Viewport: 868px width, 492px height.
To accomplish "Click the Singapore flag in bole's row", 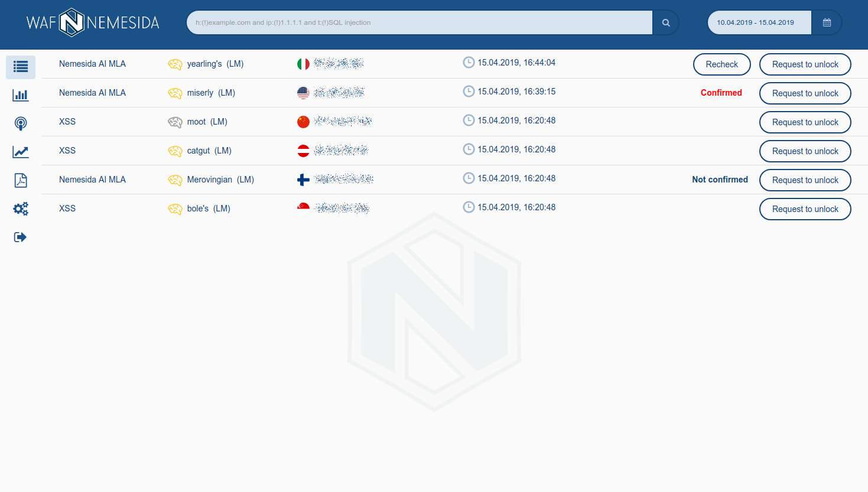I will [x=303, y=207].
